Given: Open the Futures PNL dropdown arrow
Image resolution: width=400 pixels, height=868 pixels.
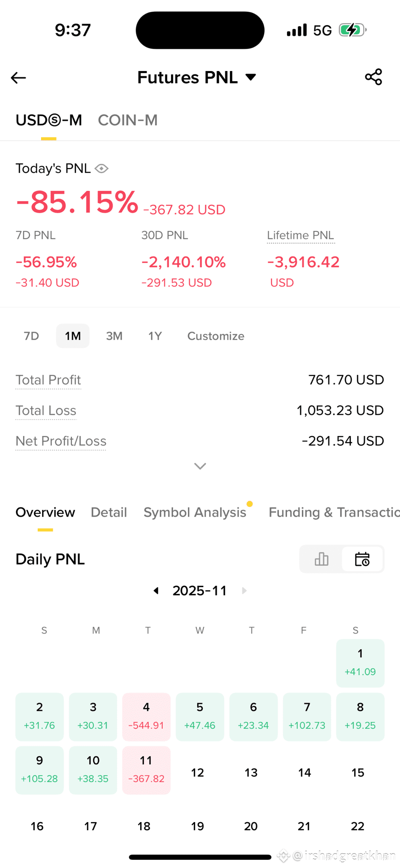Looking at the screenshot, I should click(251, 77).
